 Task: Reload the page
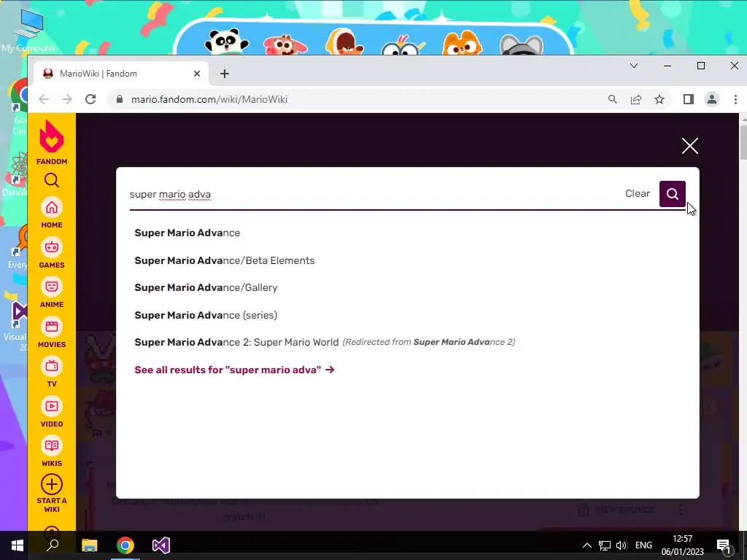click(x=90, y=99)
